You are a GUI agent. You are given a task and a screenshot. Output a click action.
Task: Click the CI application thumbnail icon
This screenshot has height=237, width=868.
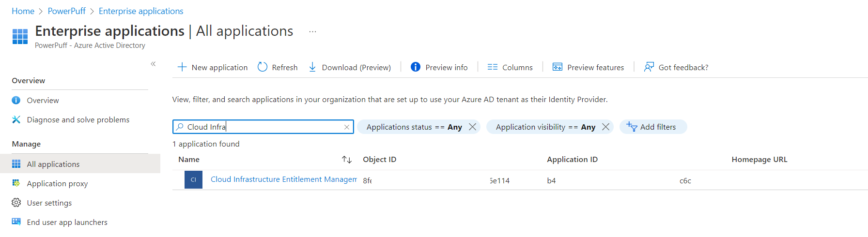(193, 180)
